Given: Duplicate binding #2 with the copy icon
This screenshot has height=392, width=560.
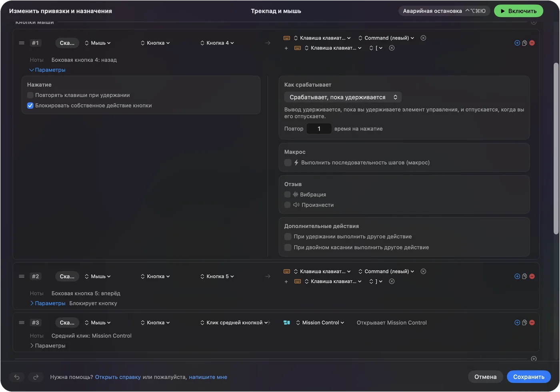Looking at the screenshot, I should pos(524,276).
